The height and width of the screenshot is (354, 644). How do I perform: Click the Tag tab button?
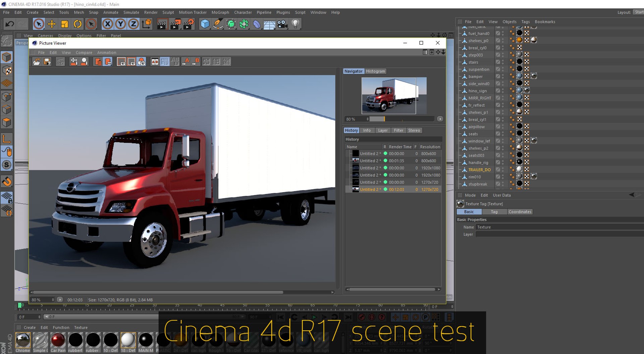coord(494,212)
